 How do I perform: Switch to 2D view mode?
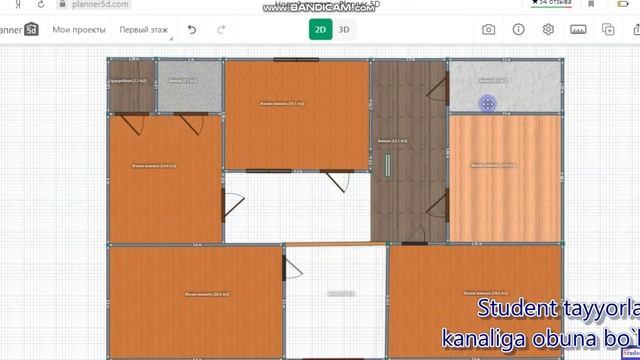(x=320, y=29)
